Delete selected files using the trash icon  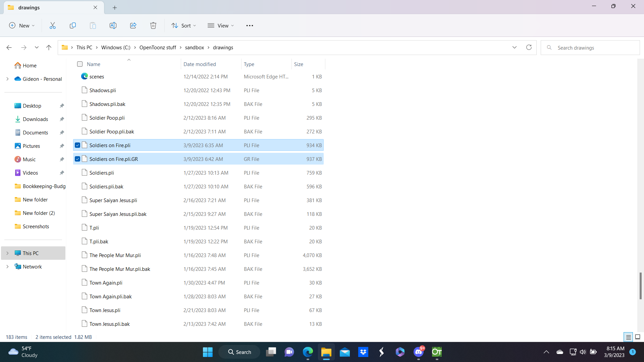[153, 25]
